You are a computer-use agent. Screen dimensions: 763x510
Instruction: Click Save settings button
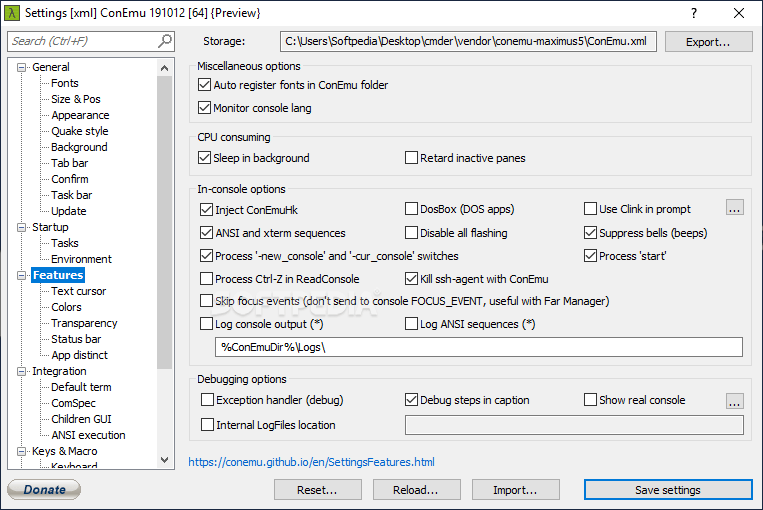click(x=668, y=490)
